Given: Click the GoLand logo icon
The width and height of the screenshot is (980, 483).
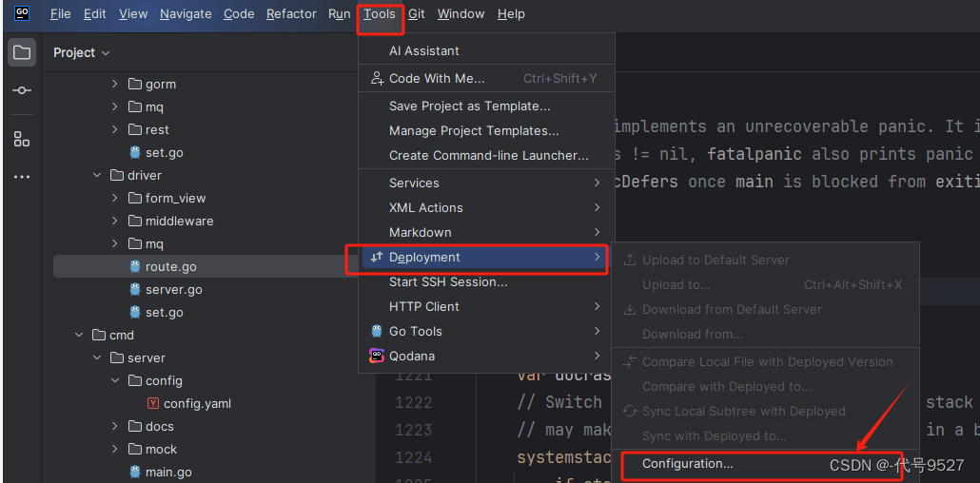Looking at the screenshot, I should click(x=22, y=13).
